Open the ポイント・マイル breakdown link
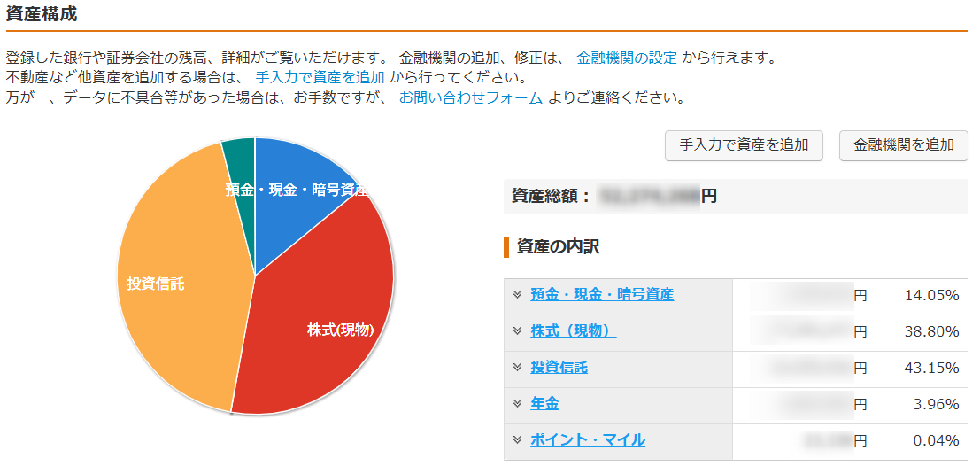The height and width of the screenshot is (474, 980). tap(588, 440)
